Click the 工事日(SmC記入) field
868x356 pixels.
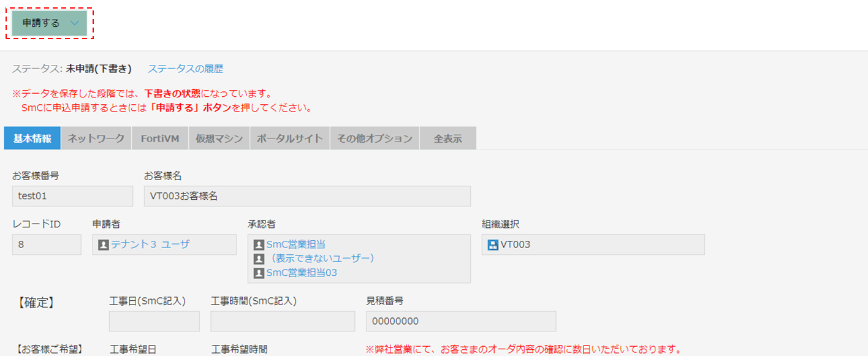pyautogui.click(x=154, y=321)
